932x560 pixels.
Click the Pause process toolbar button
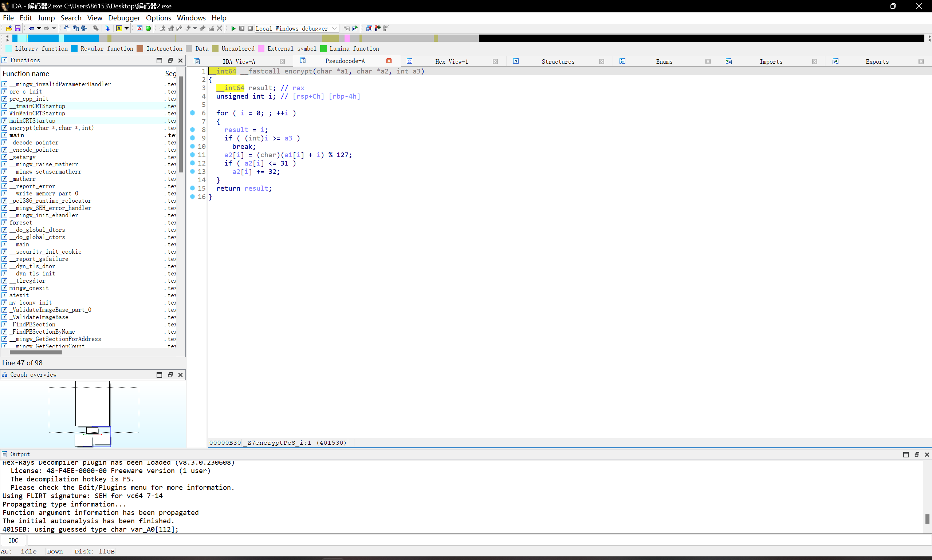pos(242,28)
